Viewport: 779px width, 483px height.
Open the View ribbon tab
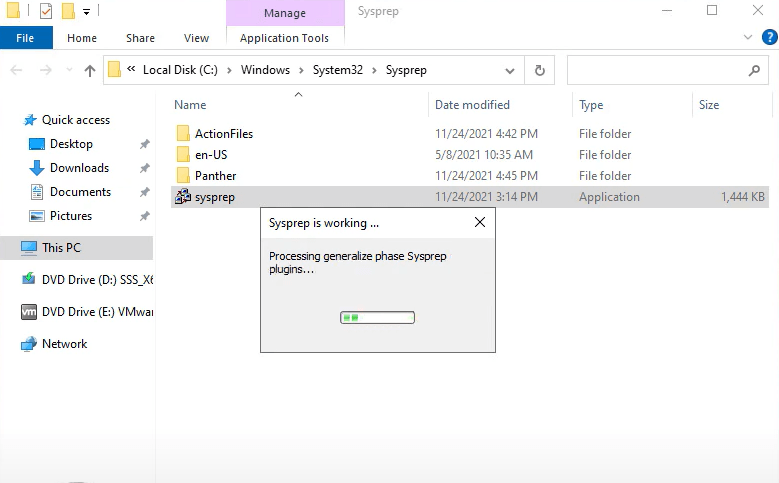click(196, 38)
